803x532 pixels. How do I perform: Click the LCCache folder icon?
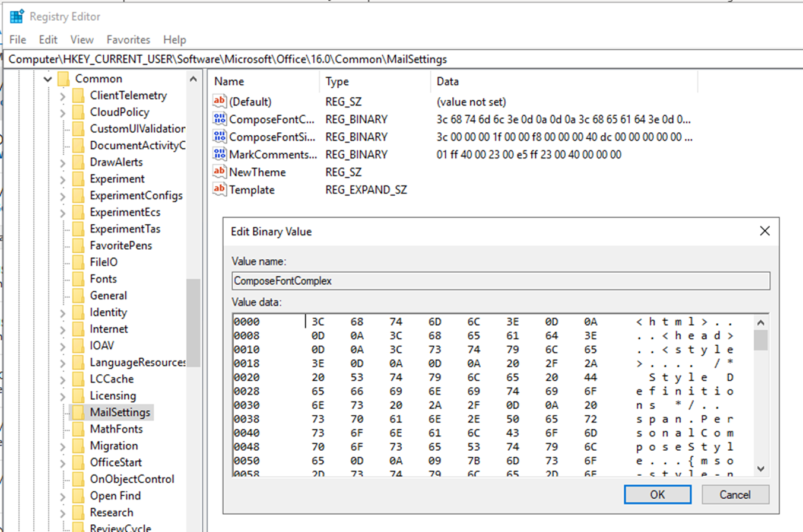tap(78, 379)
